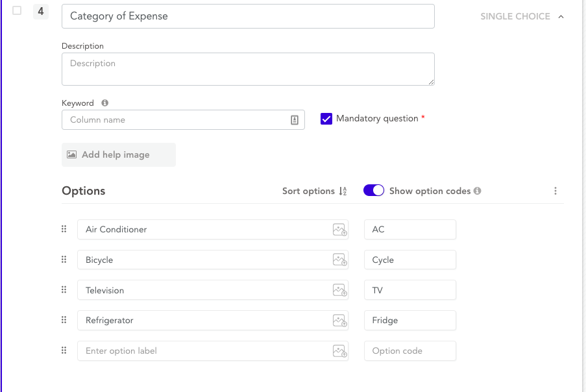Edit the Fridge option code field

click(409, 321)
